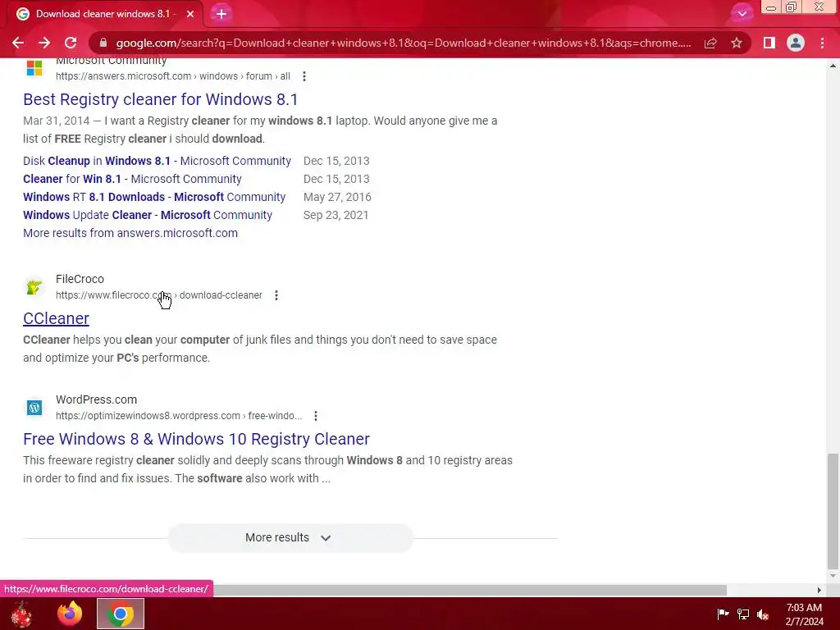Open Windows Update Cleaner link
Screen dimensions: 840x630
[148, 215]
